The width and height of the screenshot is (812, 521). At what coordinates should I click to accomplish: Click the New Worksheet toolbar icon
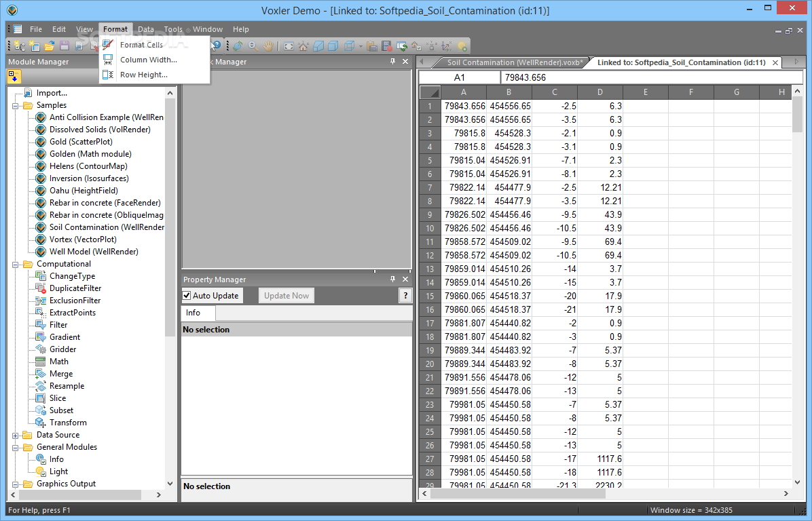pyautogui.click(x=35, y=46)
